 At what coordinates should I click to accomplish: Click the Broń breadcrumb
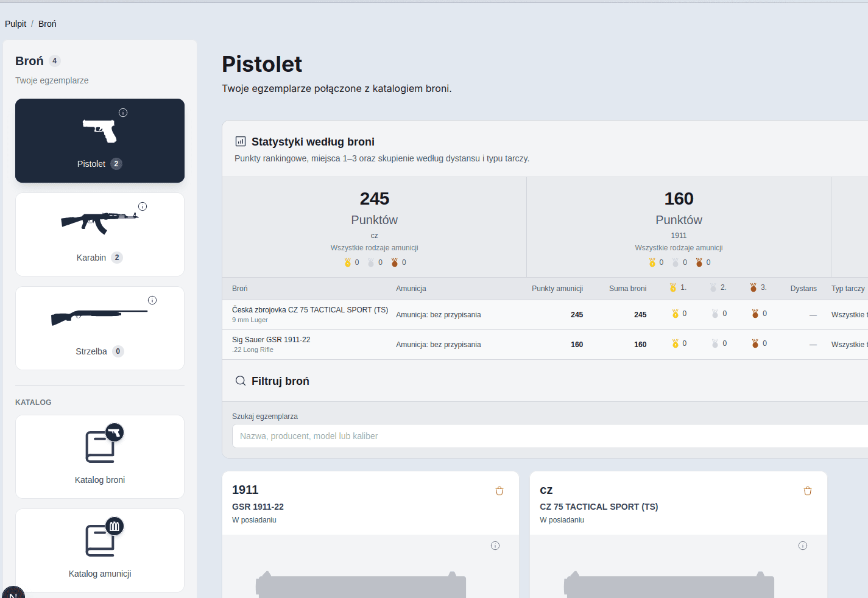click(x=48, y=24)
